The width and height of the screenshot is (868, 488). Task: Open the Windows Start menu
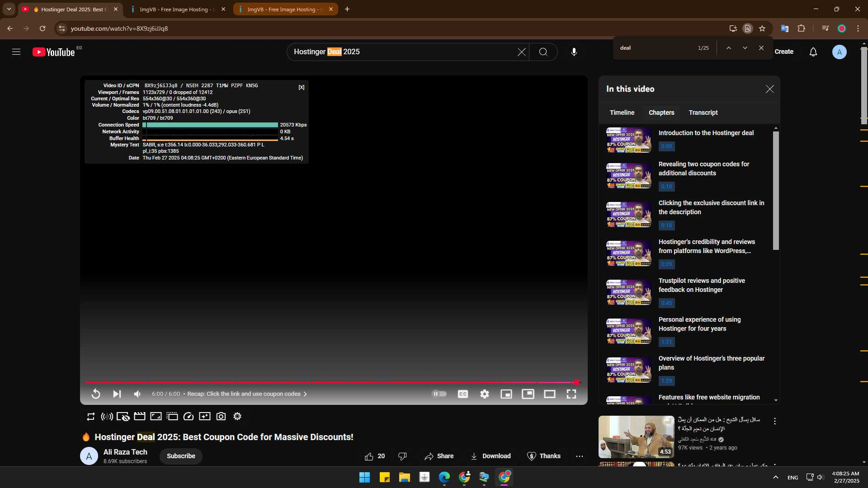[x=364, y=477]
